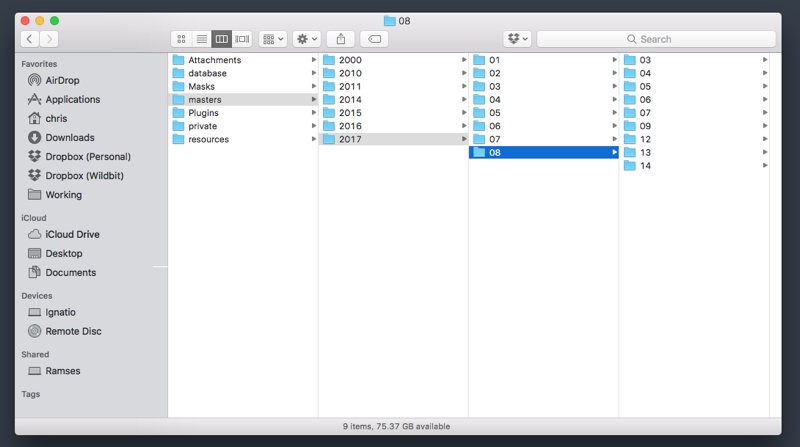Click the Tags section header
The height and width of the screenshot is (447, 800).
(31, 394)
